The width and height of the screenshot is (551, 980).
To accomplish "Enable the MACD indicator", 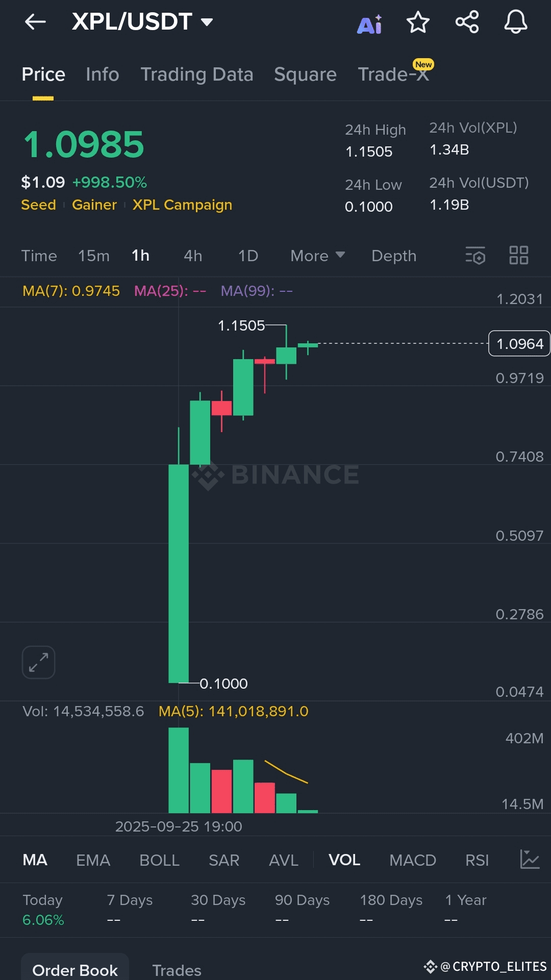I will (413, 860).
